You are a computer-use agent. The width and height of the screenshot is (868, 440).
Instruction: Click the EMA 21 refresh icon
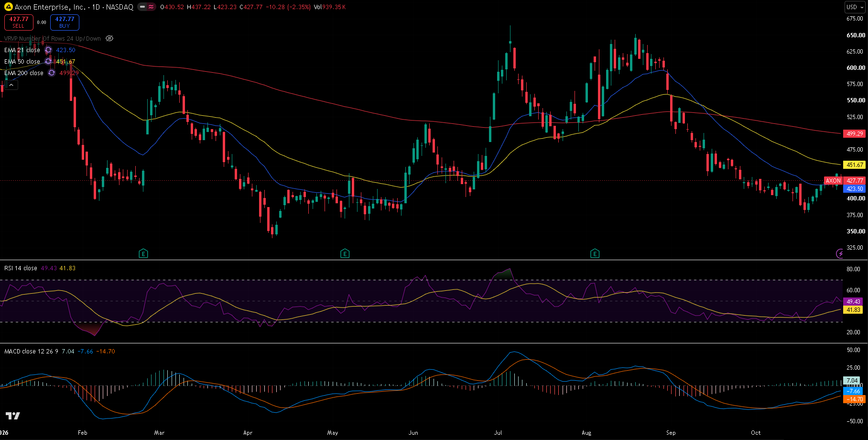tap(48, 50)
